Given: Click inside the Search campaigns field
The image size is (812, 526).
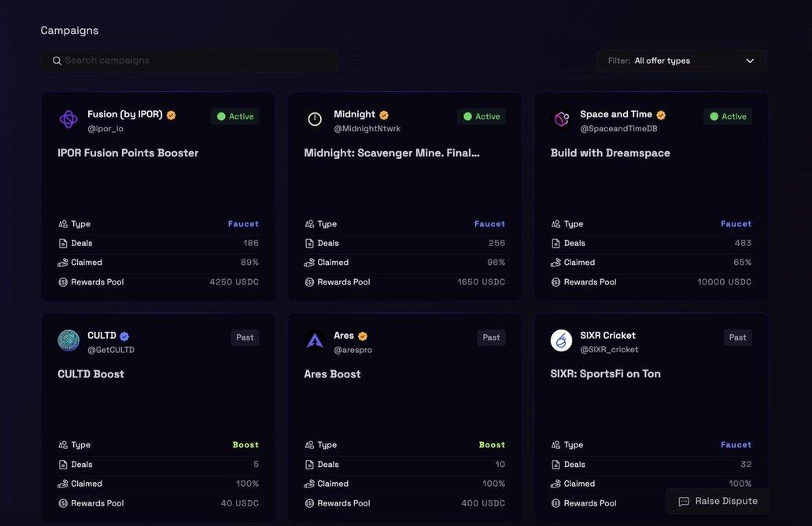Looking at the screenshot, I should tap(197, 61).
